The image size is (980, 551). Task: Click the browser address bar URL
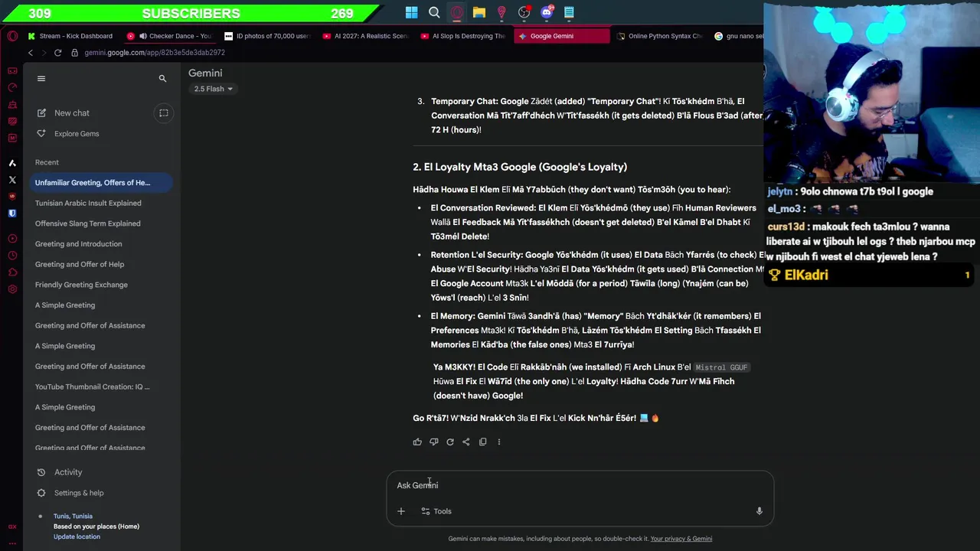(155, 53)
